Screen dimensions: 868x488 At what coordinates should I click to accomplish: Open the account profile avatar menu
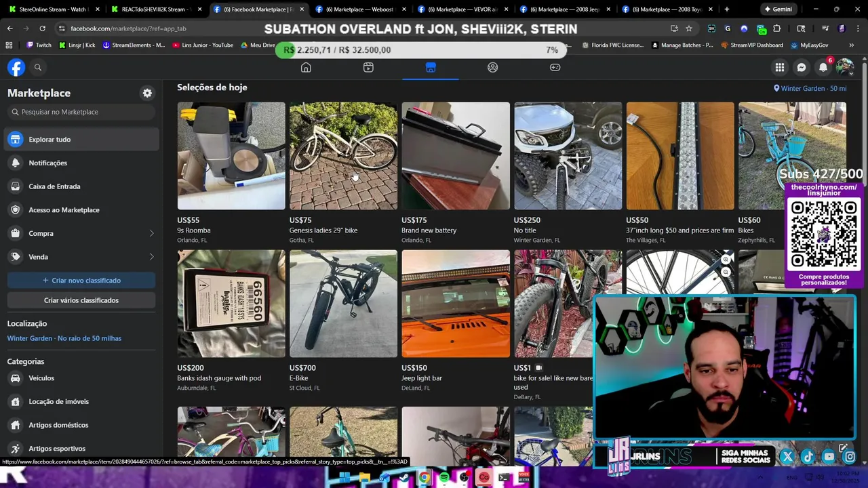tap(845, 67)
